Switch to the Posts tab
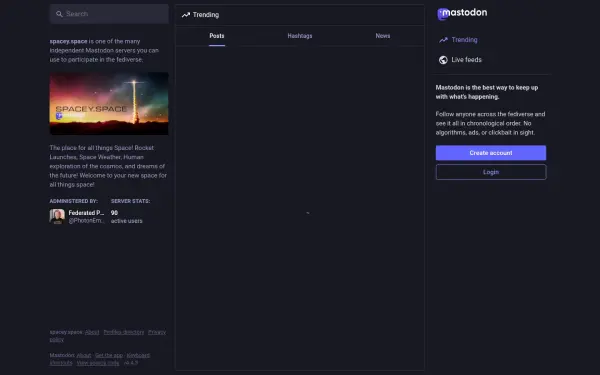This screenshot has width=600, height=375. (x=217, y=36)
